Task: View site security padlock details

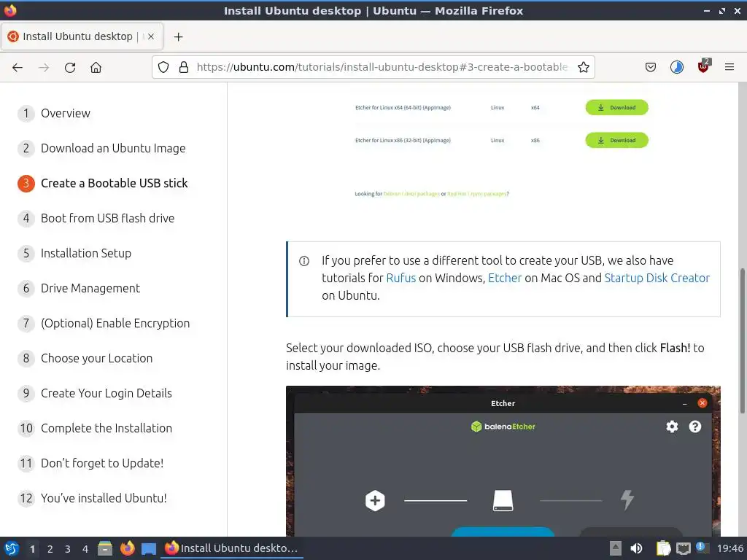Action: point(183,67)
